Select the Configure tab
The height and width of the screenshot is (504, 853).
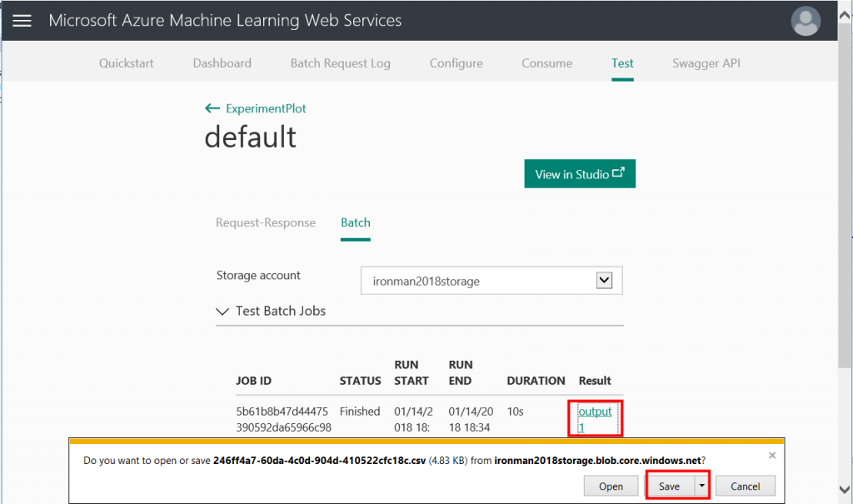tap(456, 63)
